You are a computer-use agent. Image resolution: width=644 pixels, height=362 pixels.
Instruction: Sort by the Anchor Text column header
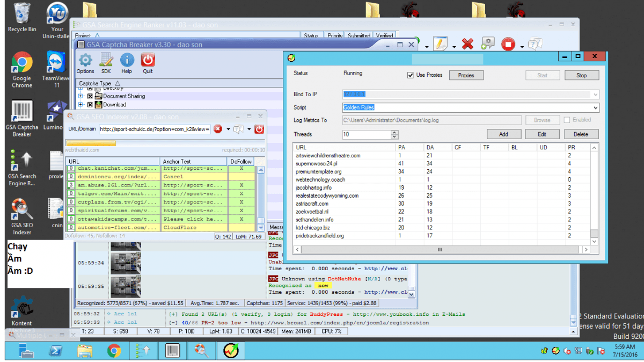[x=193, y=161]
